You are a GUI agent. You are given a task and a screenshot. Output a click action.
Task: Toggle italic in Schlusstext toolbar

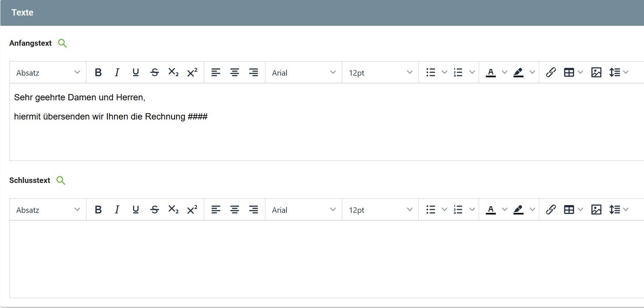pyautogui.click(x=117, y=210)
